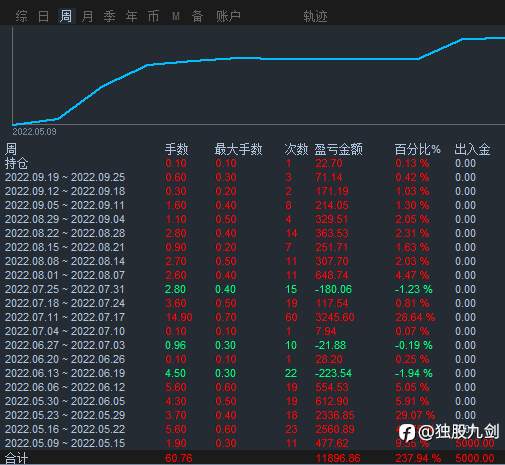Click the 合计 total row label
The image size is (505, 465).
16,458
